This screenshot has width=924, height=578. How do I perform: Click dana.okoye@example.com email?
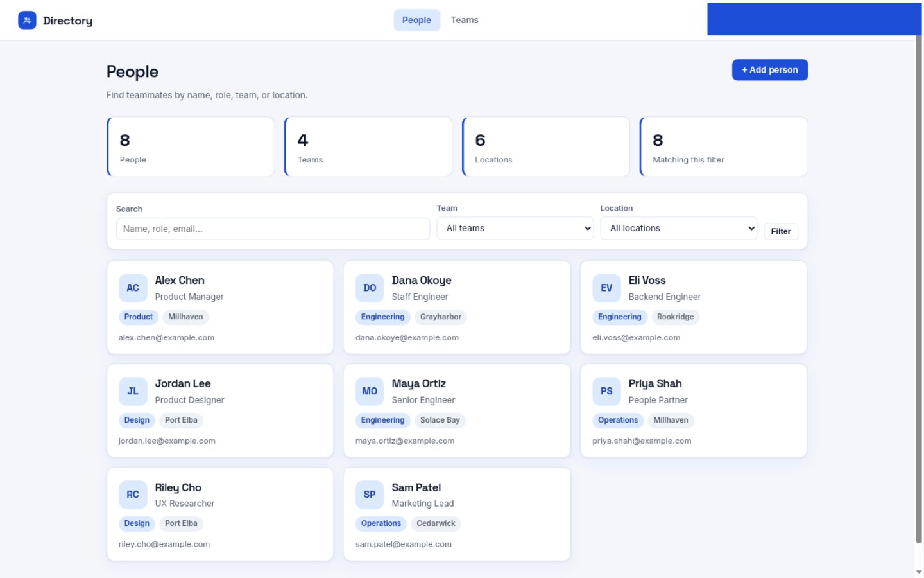point(407,338)
